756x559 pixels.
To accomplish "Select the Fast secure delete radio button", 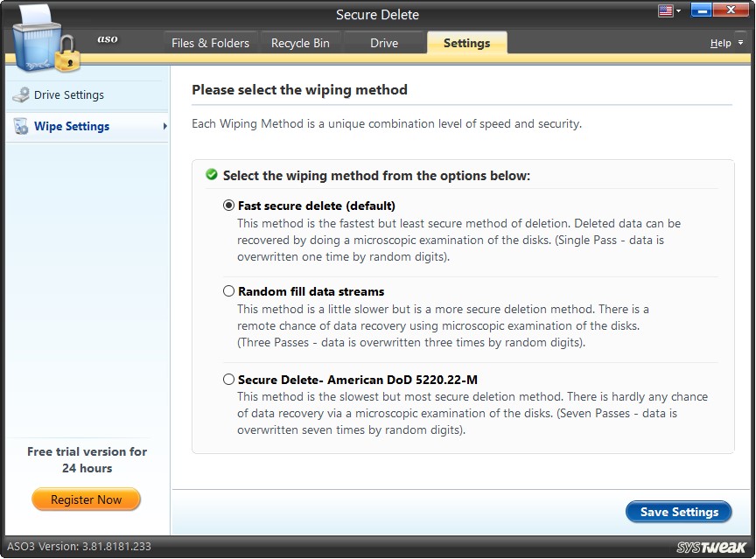I will click(x=228, y=206).
